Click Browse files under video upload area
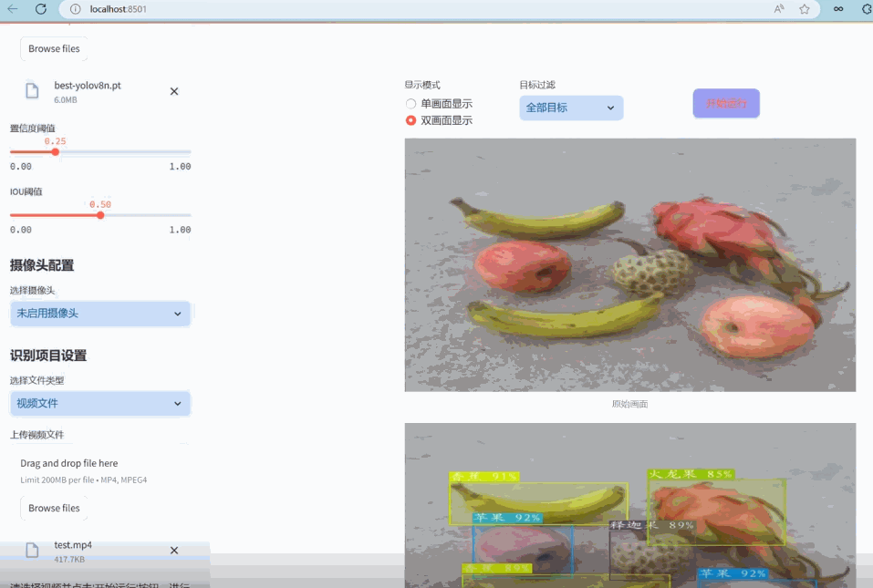The width and height of the screenshot is (873, 588). point(54,509)
